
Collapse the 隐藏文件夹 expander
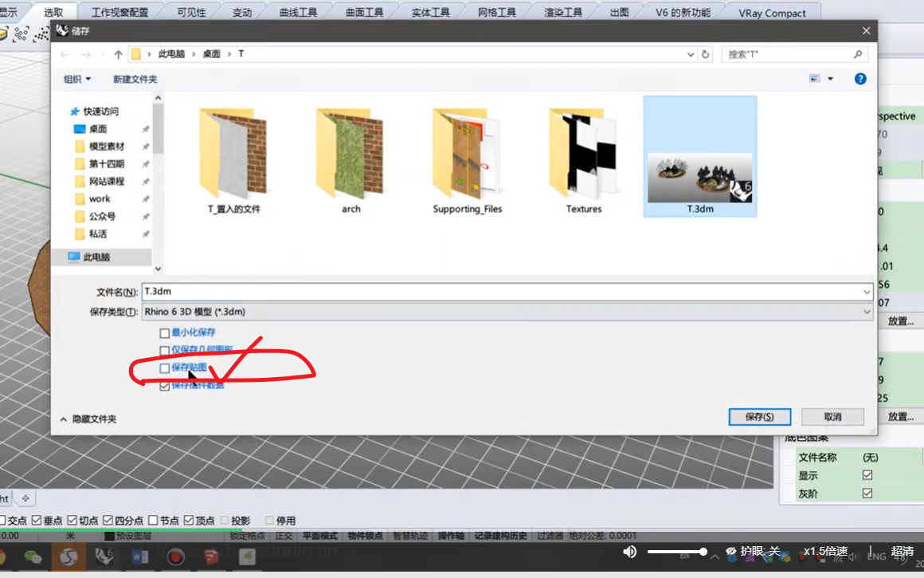coord(88,419)
